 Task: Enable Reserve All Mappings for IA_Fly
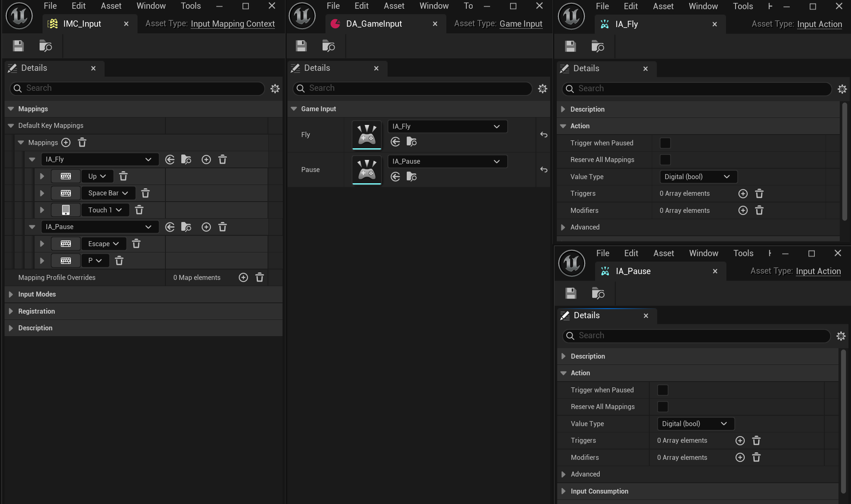pyautogui.click(x=665, y=160)
